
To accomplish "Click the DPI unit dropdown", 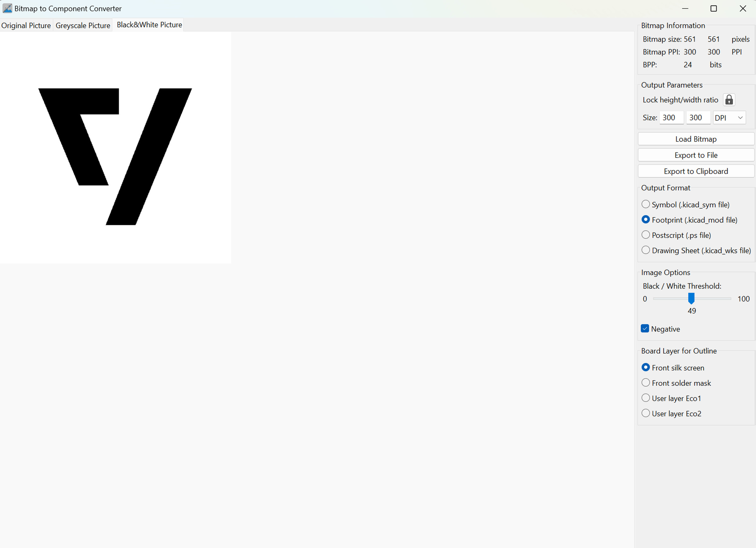I will click(730, 118).
